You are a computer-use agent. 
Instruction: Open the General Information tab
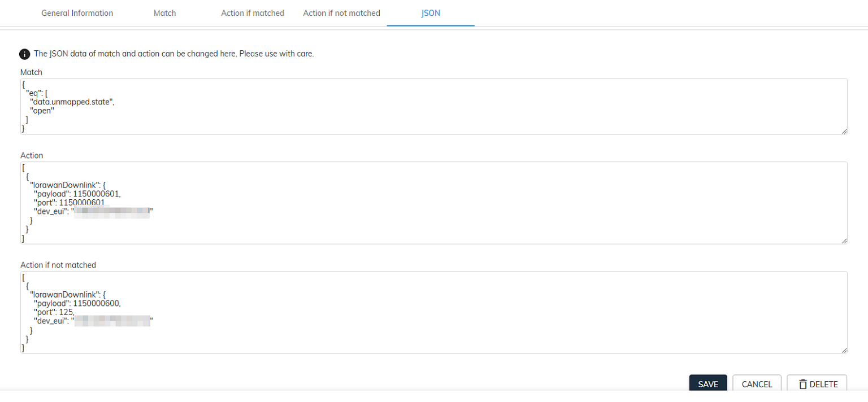(77, 13)
